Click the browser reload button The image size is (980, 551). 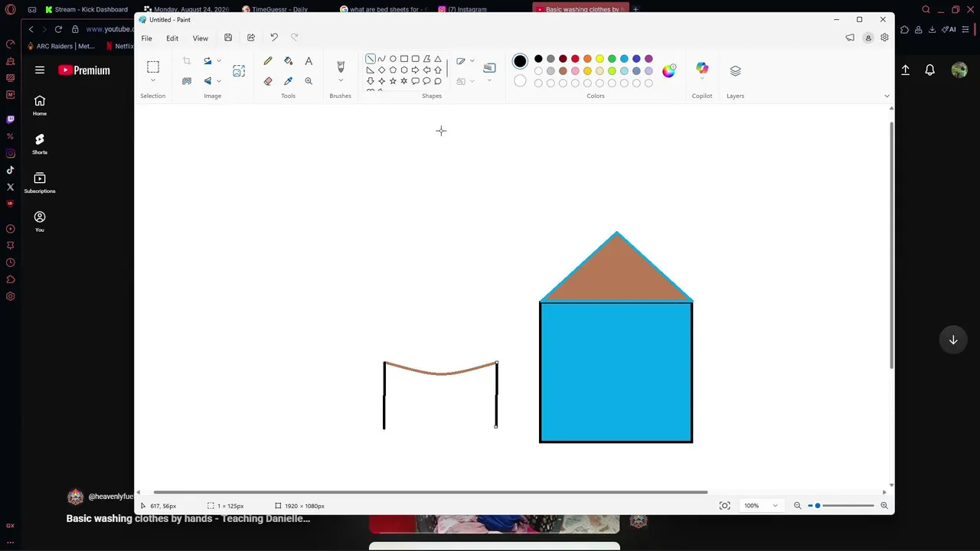pyautogui.click(x=58, y=29)
